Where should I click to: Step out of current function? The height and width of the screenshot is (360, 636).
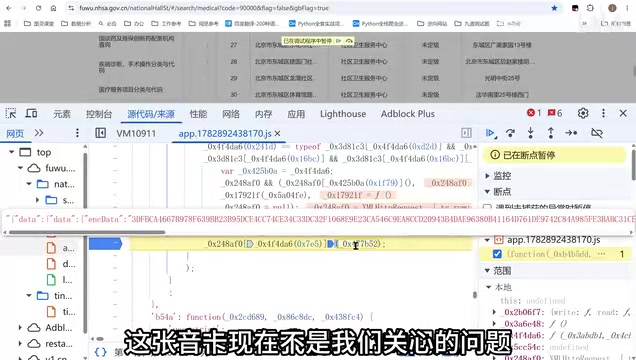550,133
